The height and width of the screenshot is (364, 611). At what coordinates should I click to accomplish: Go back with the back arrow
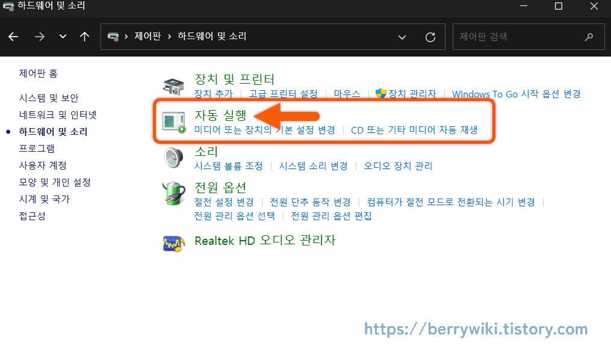click(13, 37)
